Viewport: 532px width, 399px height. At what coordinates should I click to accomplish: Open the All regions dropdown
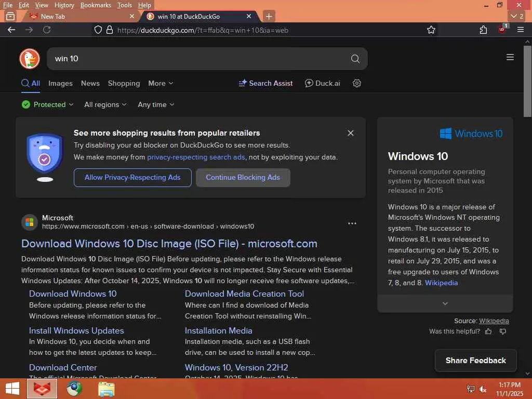[105, 104]
